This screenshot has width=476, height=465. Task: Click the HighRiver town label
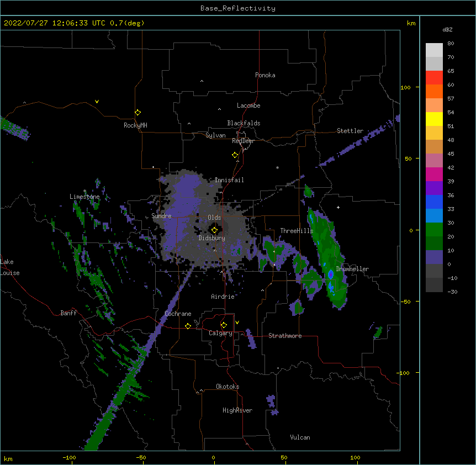click(x=237, y=410)
